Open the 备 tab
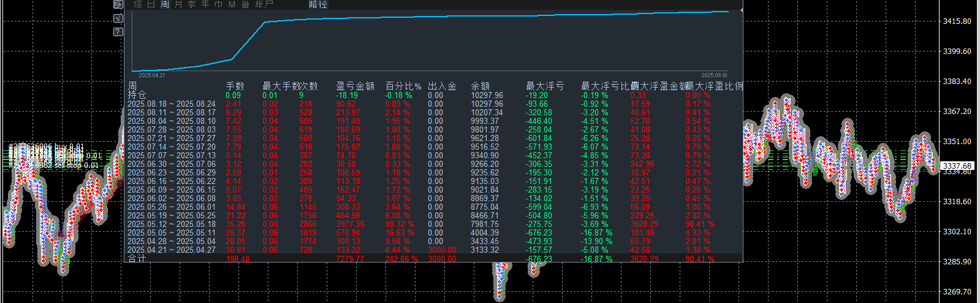This screenshot has width=980, height=303. [x=245, y=4]
